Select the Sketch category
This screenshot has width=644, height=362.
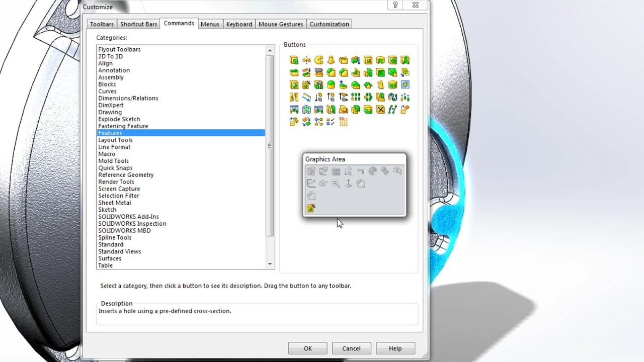[x=107, y=210]
